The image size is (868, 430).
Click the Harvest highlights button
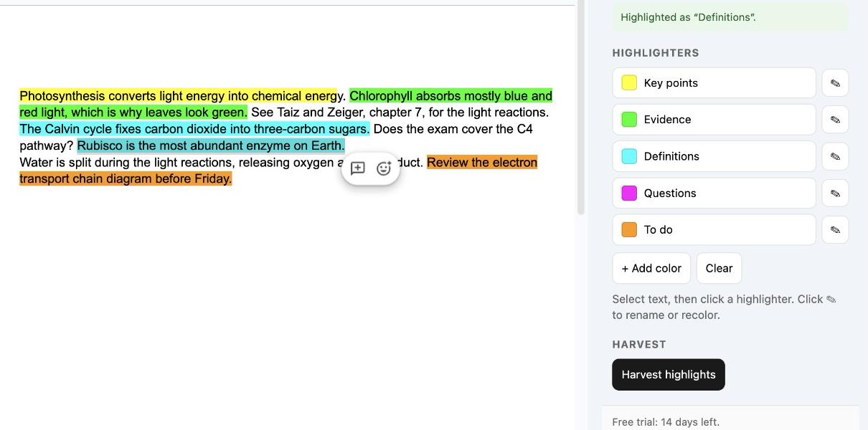(669, 375)
